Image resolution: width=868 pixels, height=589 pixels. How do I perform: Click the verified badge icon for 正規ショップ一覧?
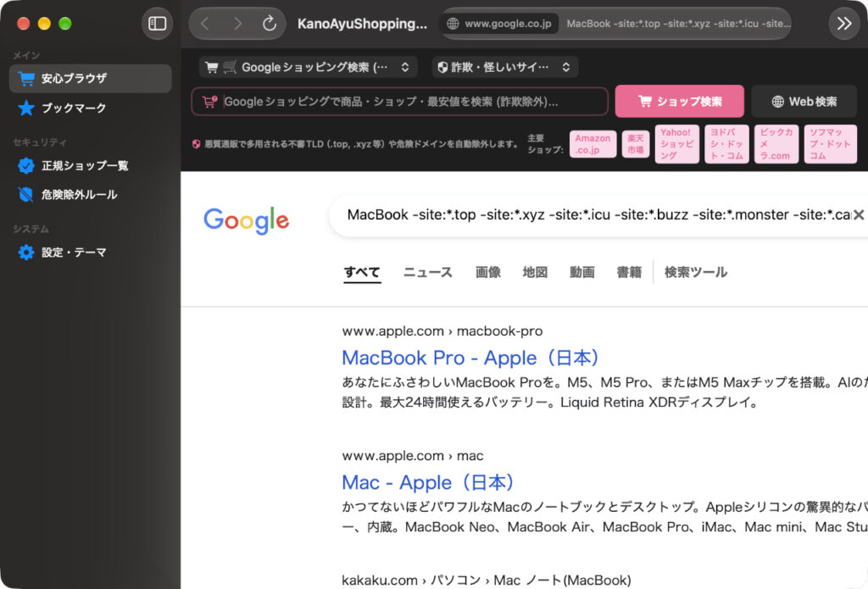(x=26, y=165)
